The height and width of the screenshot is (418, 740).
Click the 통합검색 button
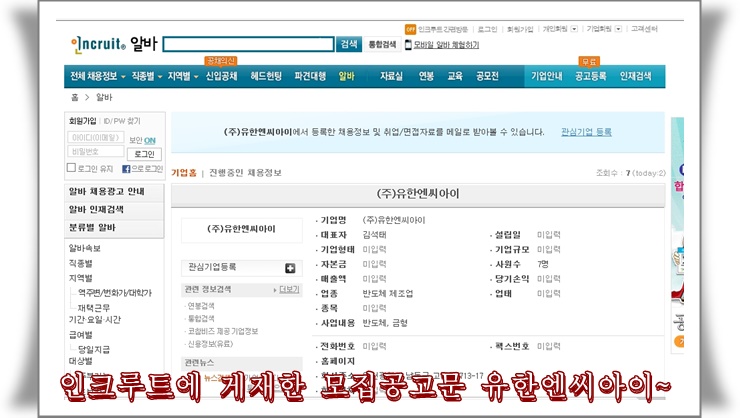pyautogui.click(x=382, y=44)
